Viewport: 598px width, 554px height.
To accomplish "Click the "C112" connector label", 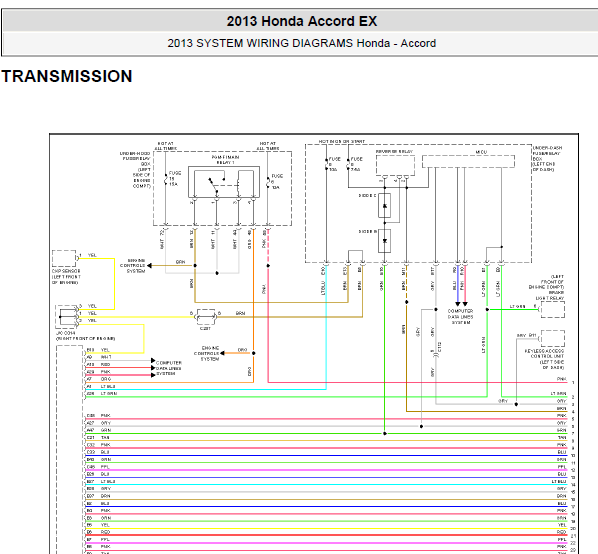I will pyautogui.click(x=439, y=347).
